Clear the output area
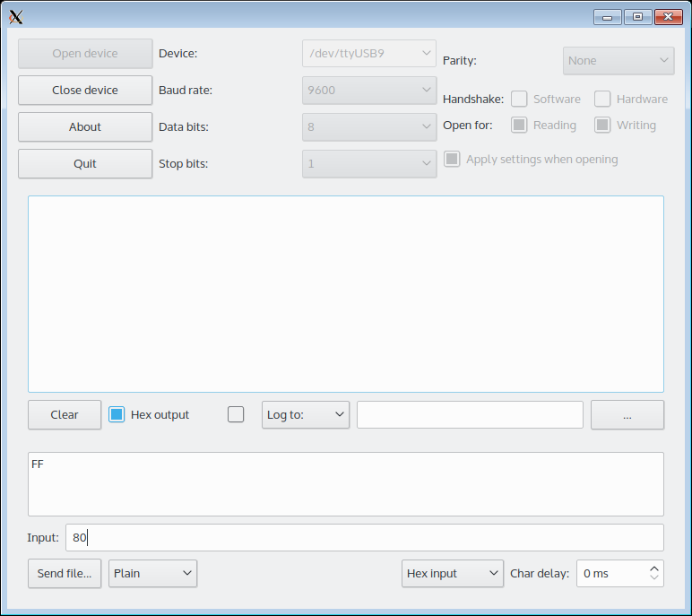The height and width of the screenshot is (616, 692). coord(65,414)
